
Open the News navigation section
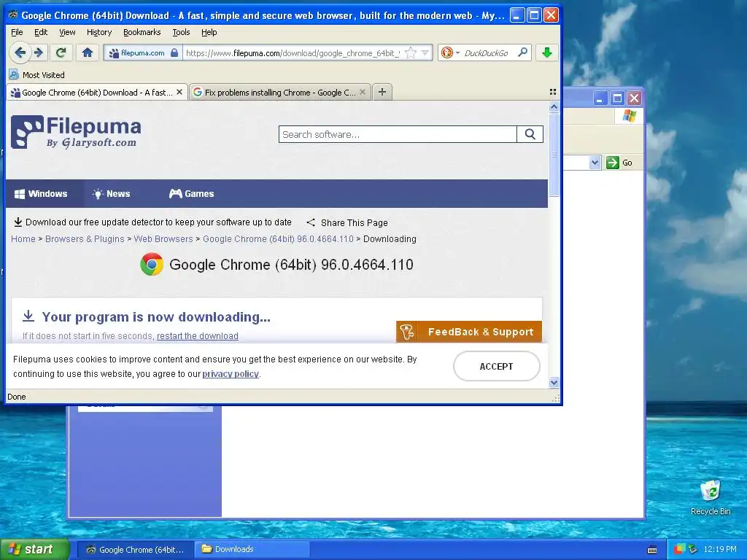point(112,194)
